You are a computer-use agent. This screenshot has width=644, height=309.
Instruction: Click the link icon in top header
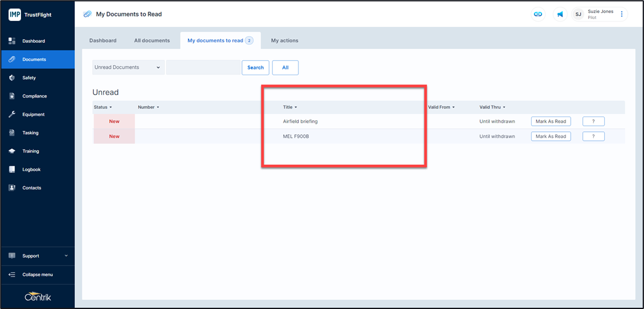click(x=538, y=14)
